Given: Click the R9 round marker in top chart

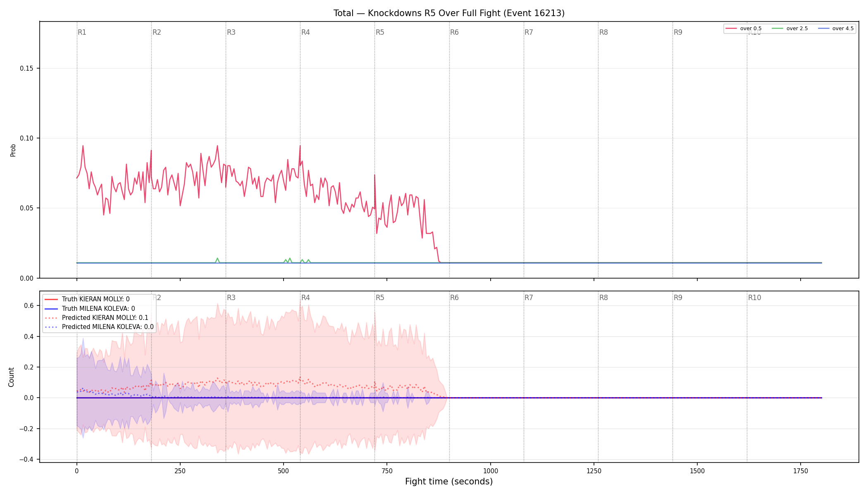Looking at the screenshot, I should tap(678, 32).
